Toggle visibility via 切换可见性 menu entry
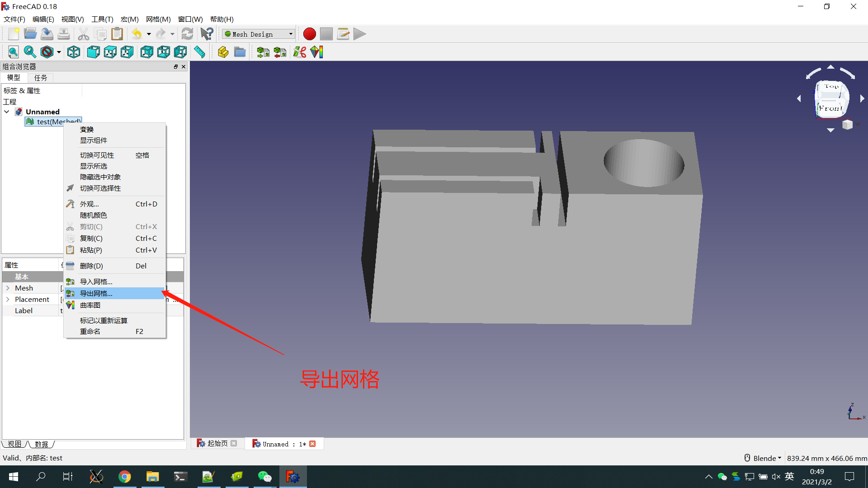The width and height of the screenshot is (868, 488). point(97,155)
